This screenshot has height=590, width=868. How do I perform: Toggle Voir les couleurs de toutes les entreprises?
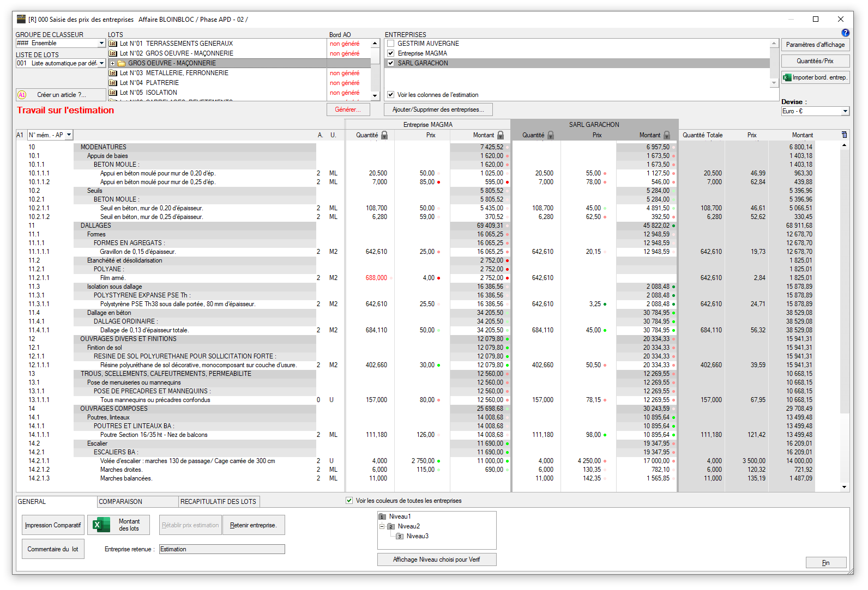[349, 501]
